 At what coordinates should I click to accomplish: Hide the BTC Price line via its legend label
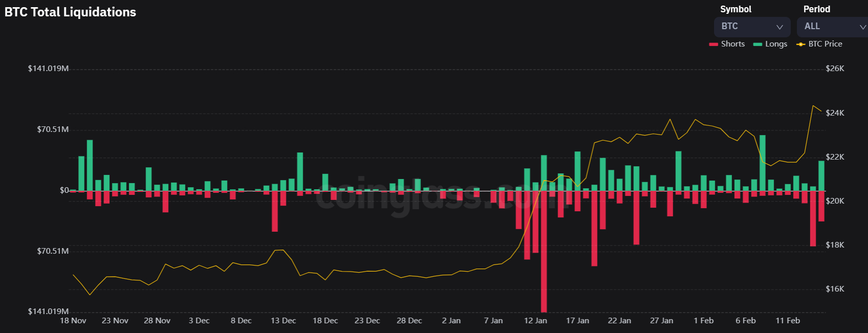click(825, 44)
